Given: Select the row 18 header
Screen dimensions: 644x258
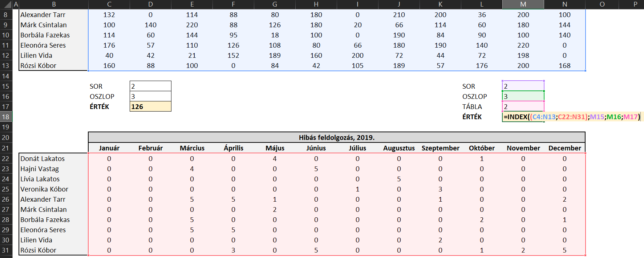Looking at the screenshot, I should coord(6,117).
